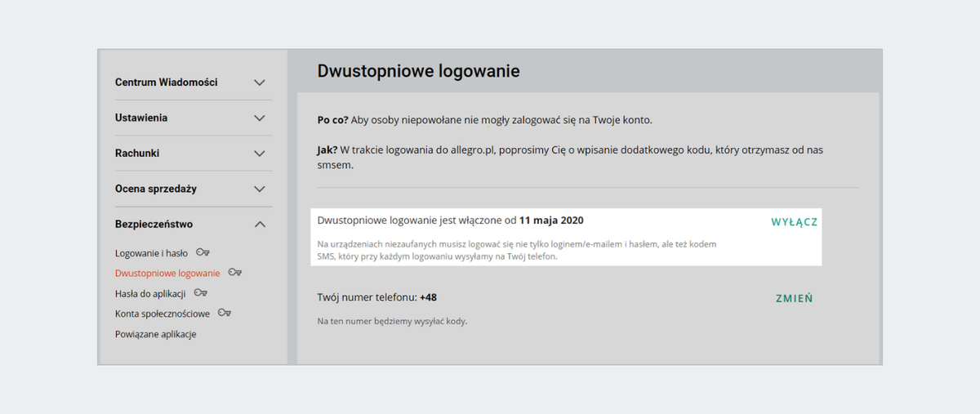Screen dimensions: 980x414
Task: Click the gray SMS code description text
Action: tap(519, 251)
